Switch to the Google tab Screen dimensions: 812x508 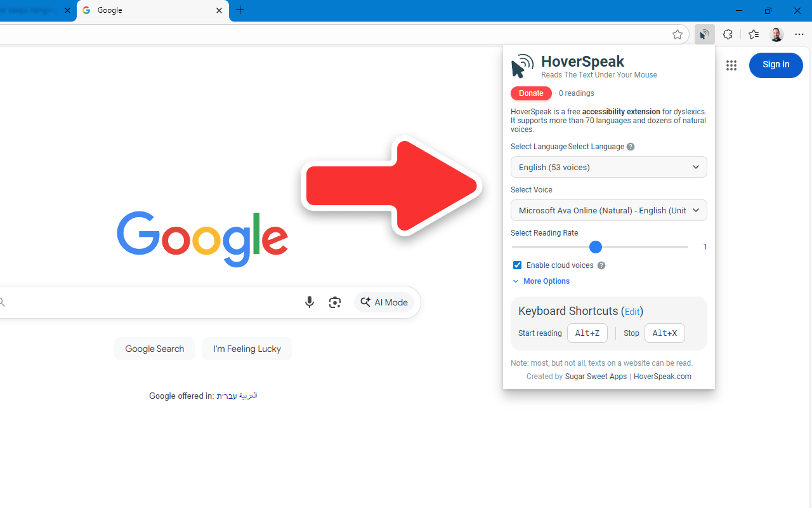[152, 10]
